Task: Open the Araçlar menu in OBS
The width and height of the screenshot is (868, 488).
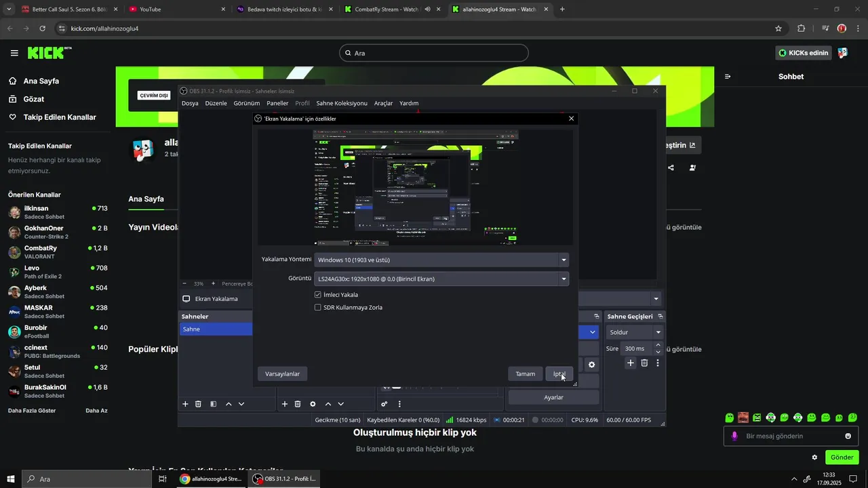Action: pos(384,103)
